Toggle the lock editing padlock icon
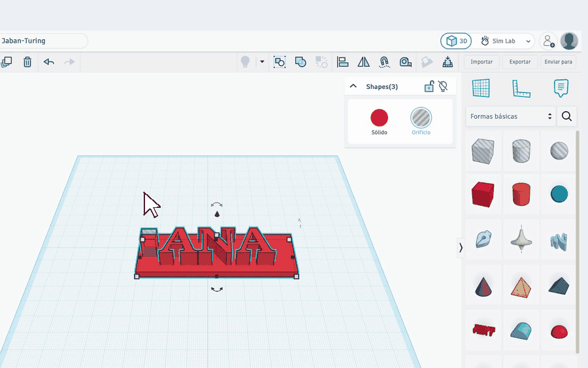 [429, 86]
